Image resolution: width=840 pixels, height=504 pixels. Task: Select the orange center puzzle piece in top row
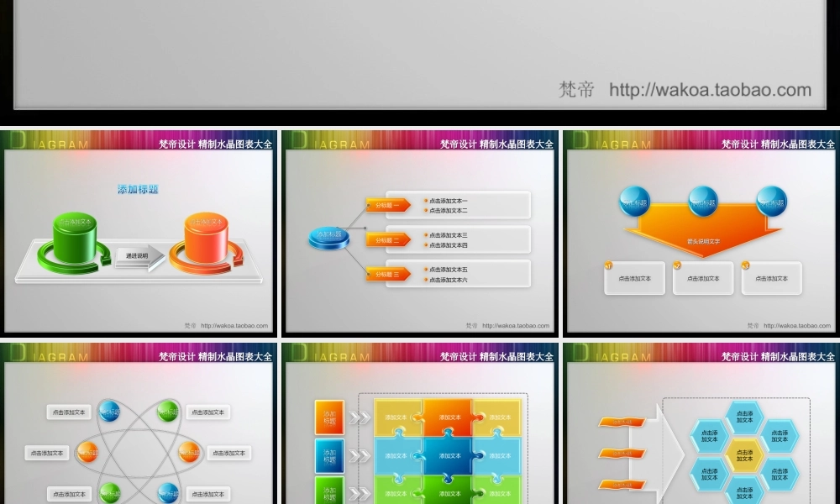[x=447, y=416]
